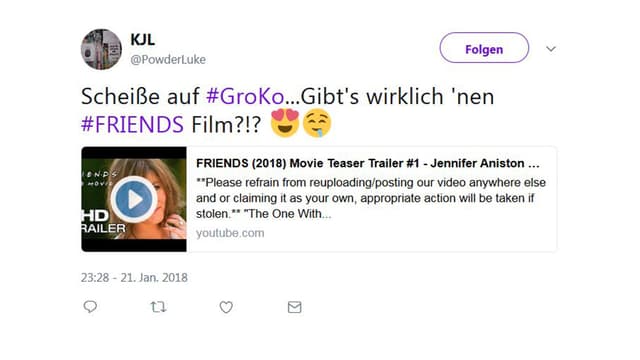Image resolution: width=640 pixels, height=360 pixels.
Task: Click the video thumbnail with HD TRAILER text
Action: (x=134, y=199)
